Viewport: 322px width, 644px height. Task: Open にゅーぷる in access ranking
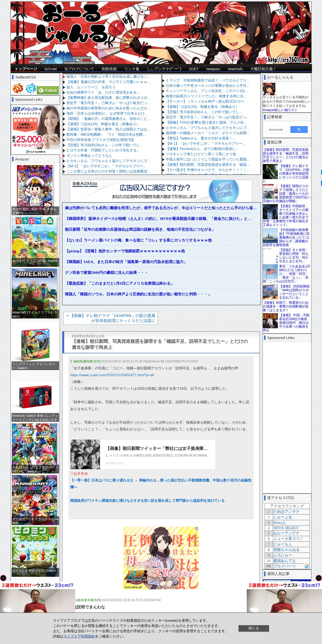point(283,517)
